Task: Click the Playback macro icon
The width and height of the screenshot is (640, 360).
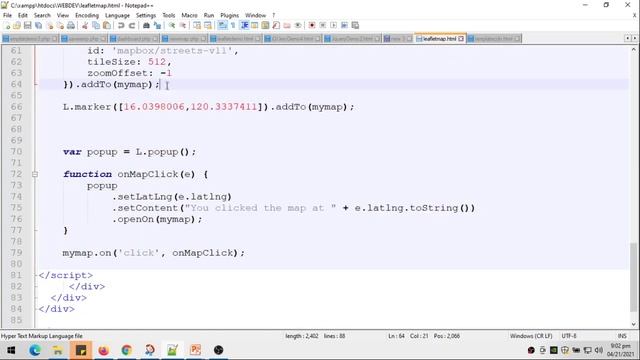Action: click(x=333, y=25)
